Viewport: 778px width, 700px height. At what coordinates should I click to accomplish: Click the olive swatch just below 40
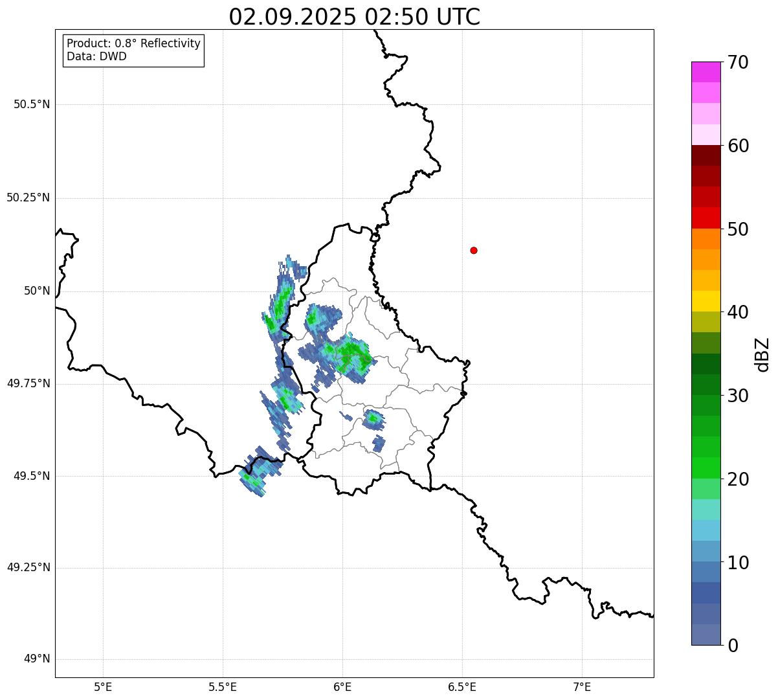[706, 322]
